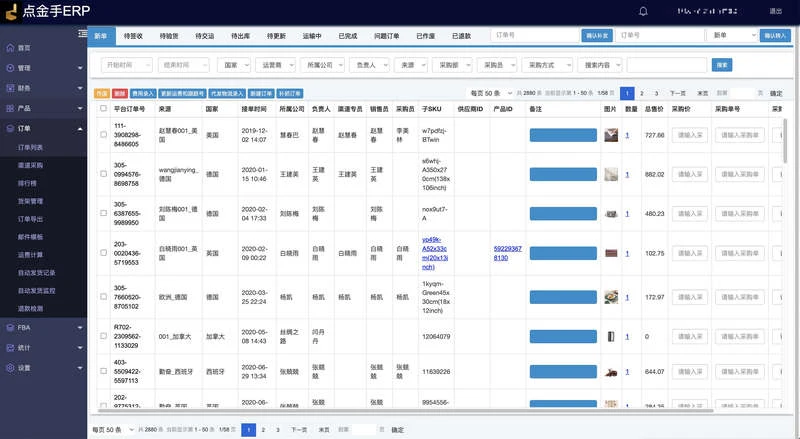This screenshot has width=800, height=439.
Task: Check the row for order R702-2309562-1133029
Action: tap(104, 336)
